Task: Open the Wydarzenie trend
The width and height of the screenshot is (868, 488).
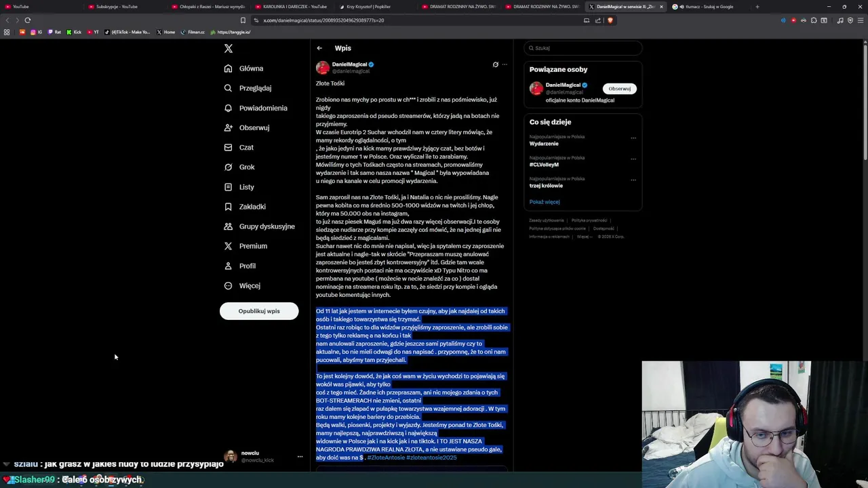Action: [544, 144]
